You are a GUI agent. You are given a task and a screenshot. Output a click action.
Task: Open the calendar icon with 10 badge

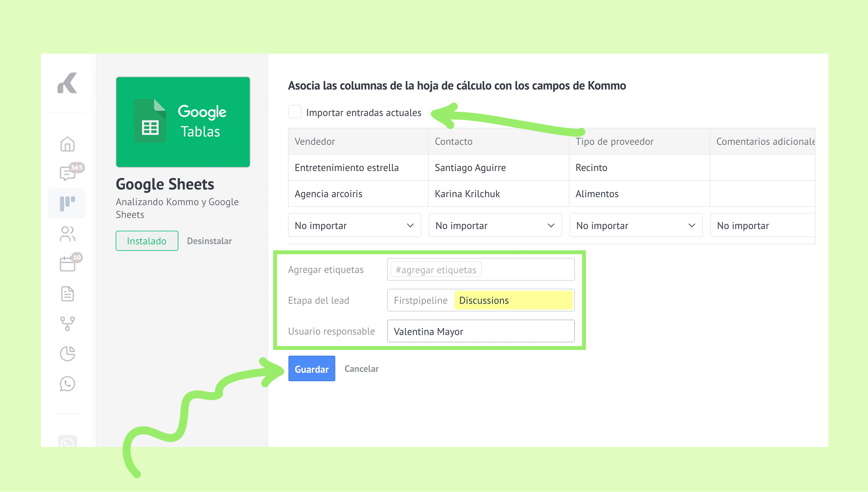68,264
